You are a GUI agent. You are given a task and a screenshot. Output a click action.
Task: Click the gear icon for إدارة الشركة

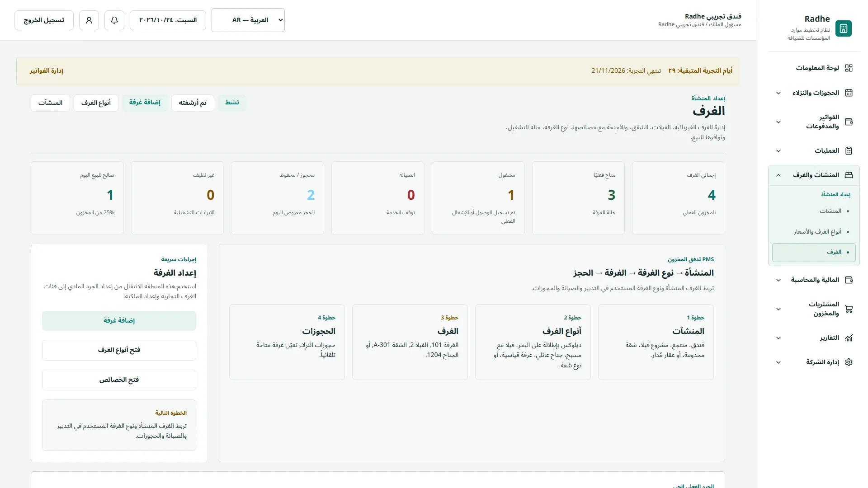849,362
